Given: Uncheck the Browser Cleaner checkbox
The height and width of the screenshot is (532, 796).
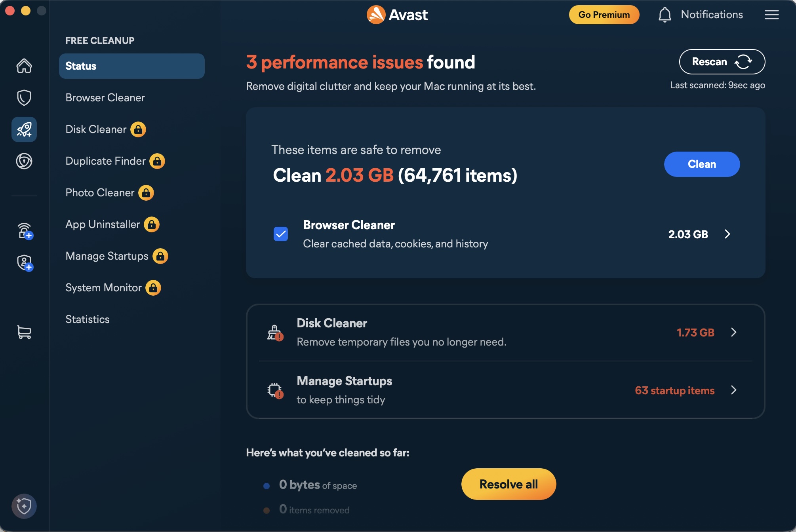Looking at the screenshot, I should tap(281, 234).
